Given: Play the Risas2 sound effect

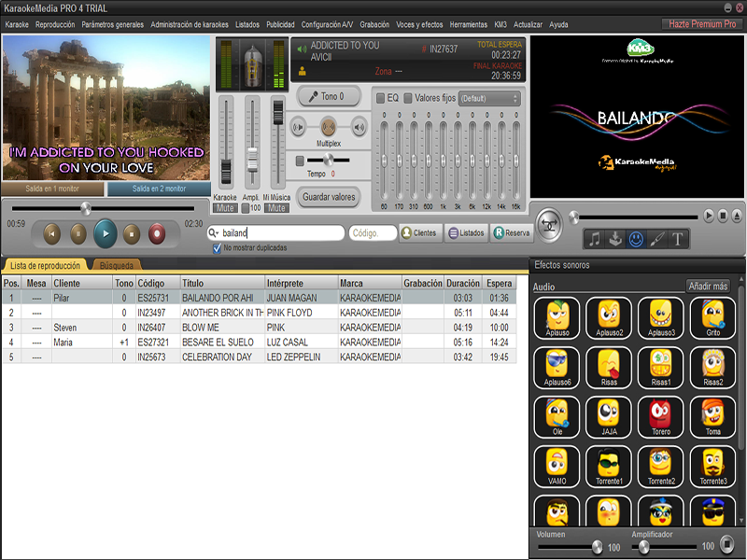Looking at the screenshot, I should click(712, 368).
